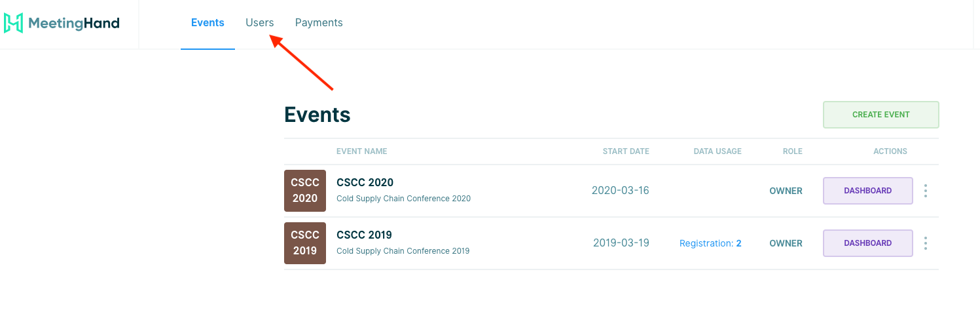Click the Start Date column header
Image resolution: width=980 pixels, height=335 pixels.
point(626,151)
